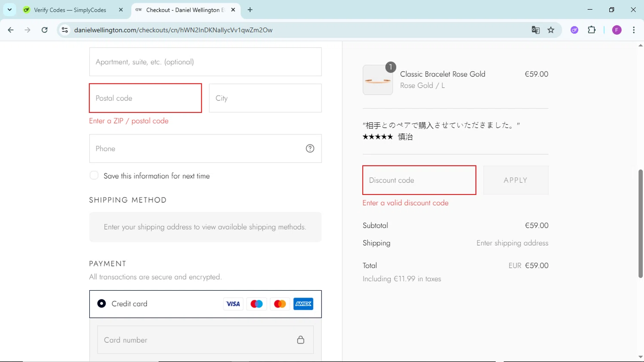Click the Rose Gold / L variant text
Image resolution: width=644 pixels, height=362 pixels.
click(422, 86)
